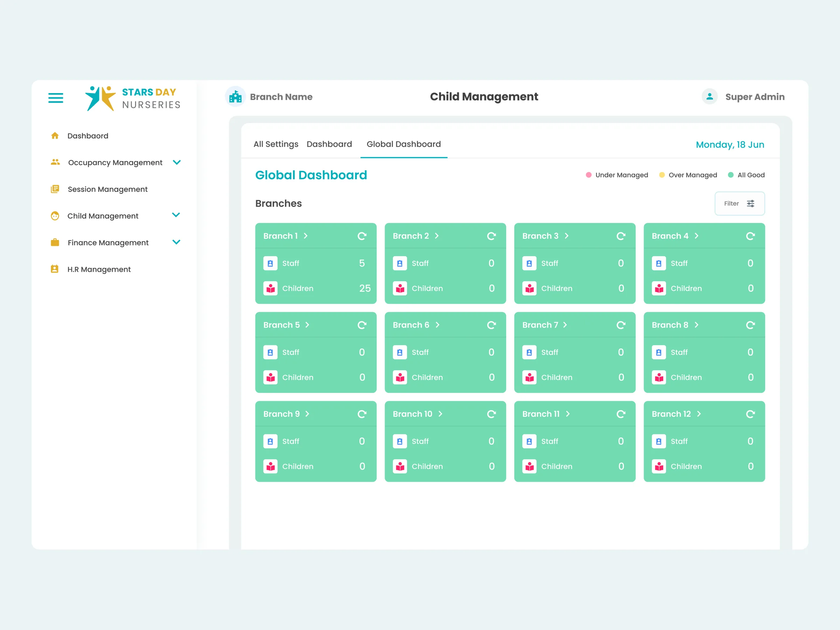The height and width of the screenshot is (630, 840).
Task: Click the Dashboard home icon in sidebar
Action: click(55, 135)
